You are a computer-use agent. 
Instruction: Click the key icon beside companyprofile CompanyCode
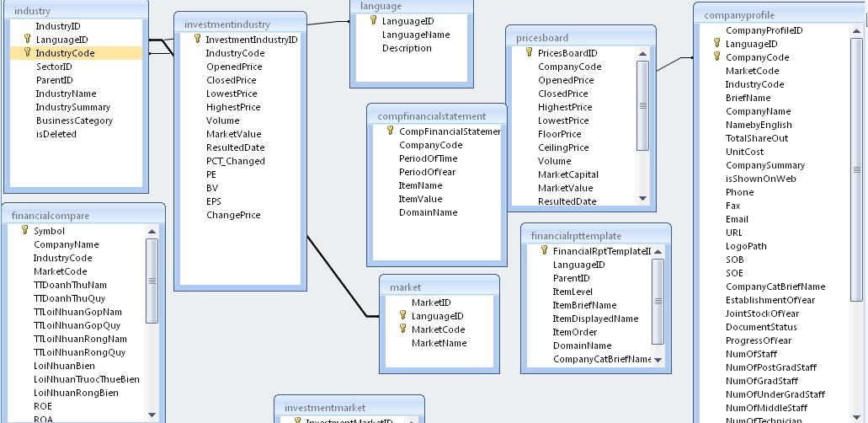click(x=716, y=56)
